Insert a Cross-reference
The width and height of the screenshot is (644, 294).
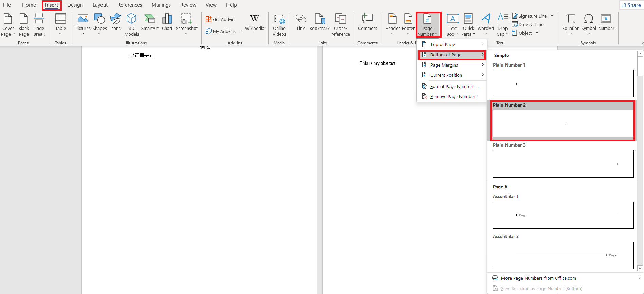[341, 24]
